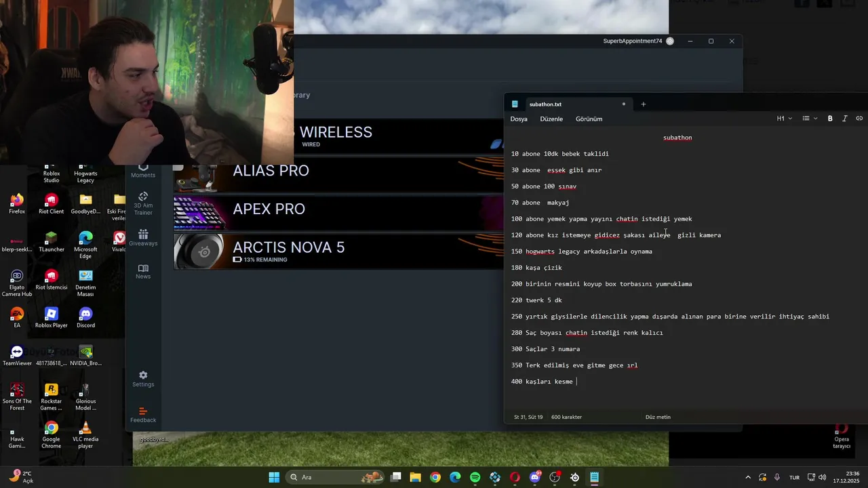
Task: Expand hidden system tray icons chevron
Action: [748, 477]
